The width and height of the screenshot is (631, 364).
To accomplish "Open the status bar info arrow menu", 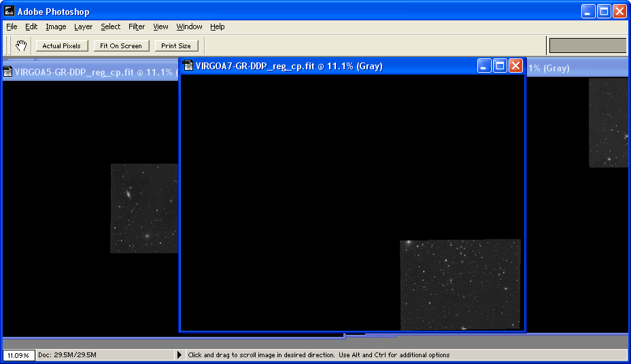I will (180, 355).
